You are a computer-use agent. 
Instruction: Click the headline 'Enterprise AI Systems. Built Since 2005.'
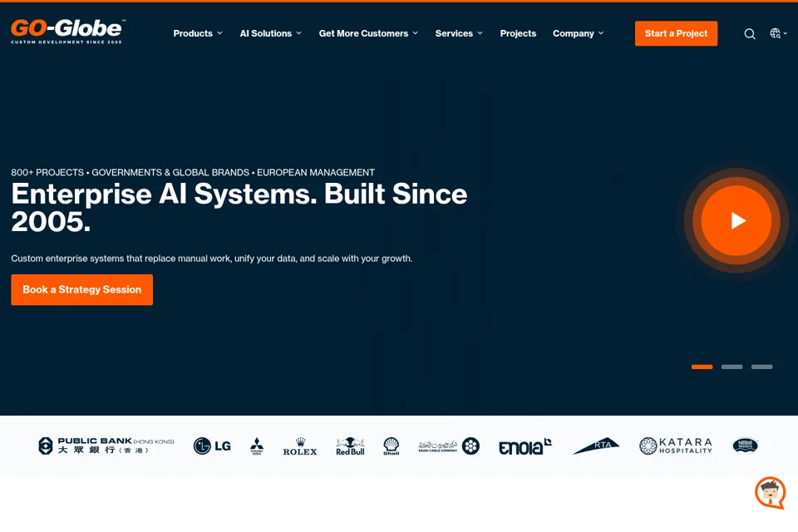(239, 208)
